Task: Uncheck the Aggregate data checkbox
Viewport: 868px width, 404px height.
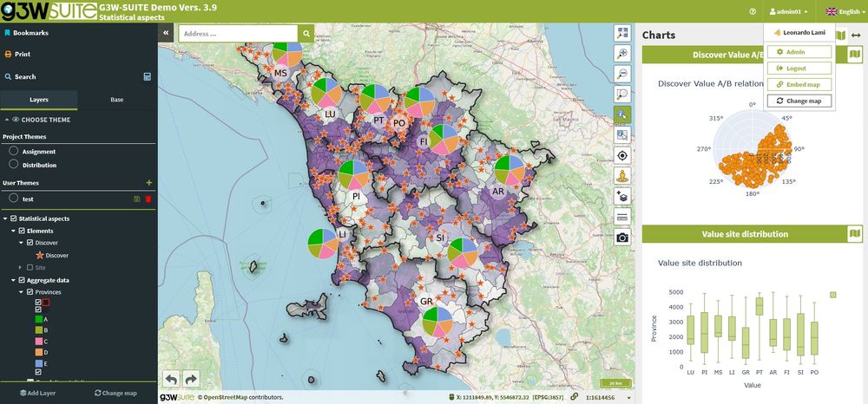Action: [23, 280]
